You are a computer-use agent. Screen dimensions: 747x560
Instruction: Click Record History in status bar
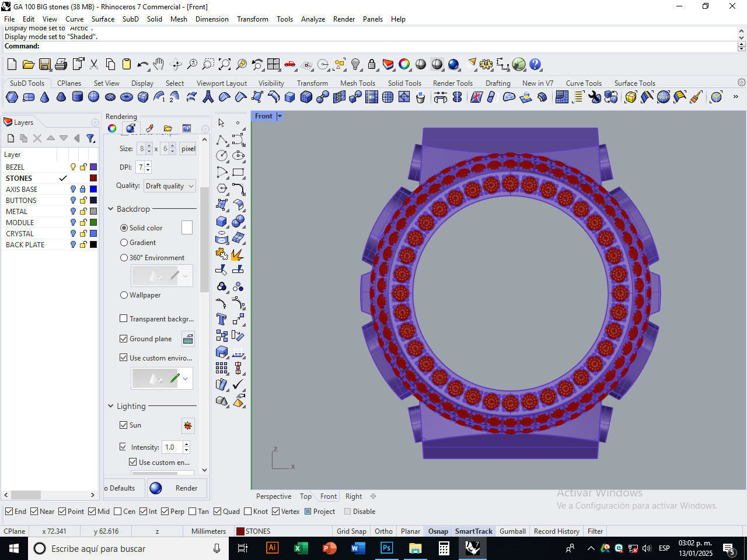tap(556, 531)
